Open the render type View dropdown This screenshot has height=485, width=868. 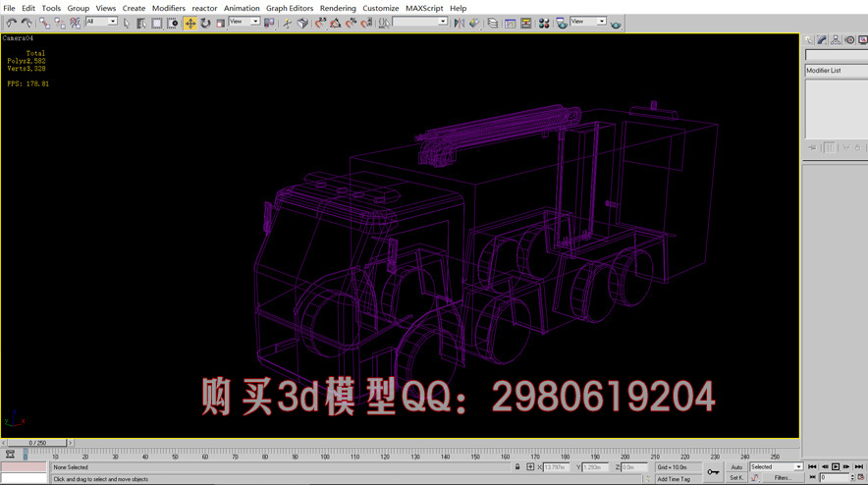(x=588, y=21)
